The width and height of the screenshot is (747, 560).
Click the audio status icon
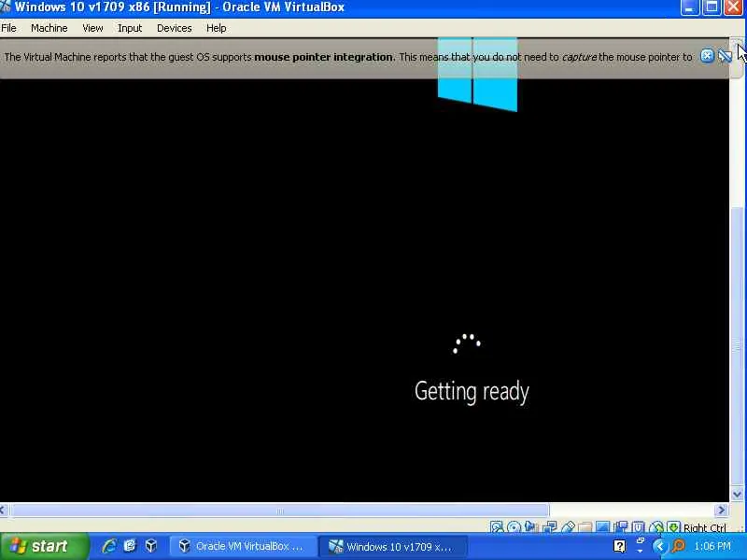(x=530, y=526)
